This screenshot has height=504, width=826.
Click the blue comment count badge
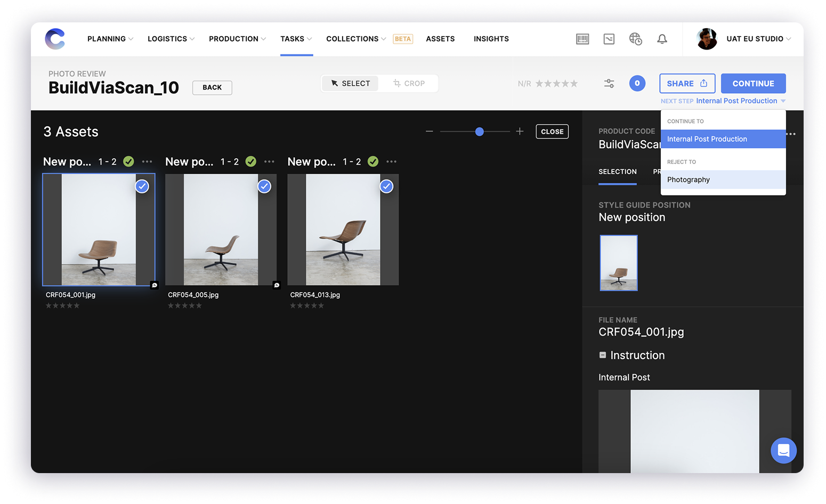click(637, 83)
